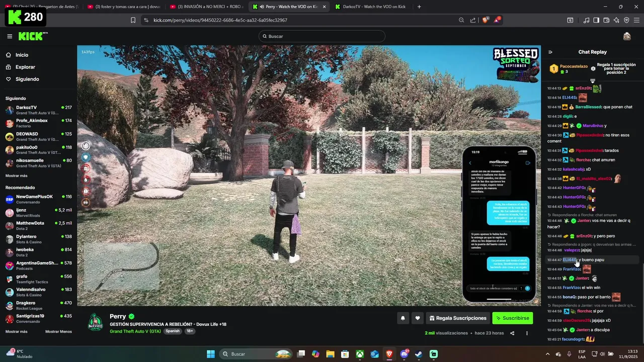Click the browser address bar URL
This screenshot has width=644, height=362.
[220, 20]
